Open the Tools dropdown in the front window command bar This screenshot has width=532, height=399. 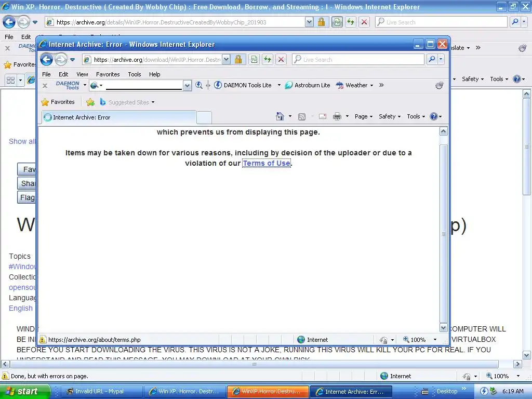(416, 116)
